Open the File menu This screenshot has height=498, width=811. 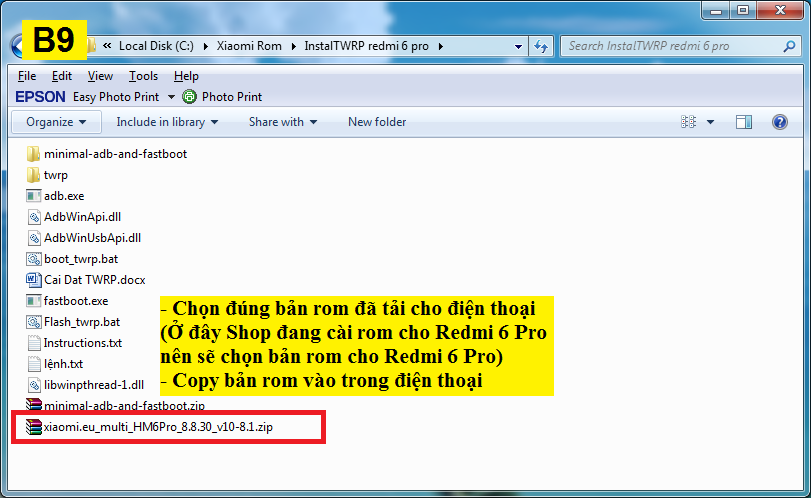pyautogui.click(x=27, y=76)
